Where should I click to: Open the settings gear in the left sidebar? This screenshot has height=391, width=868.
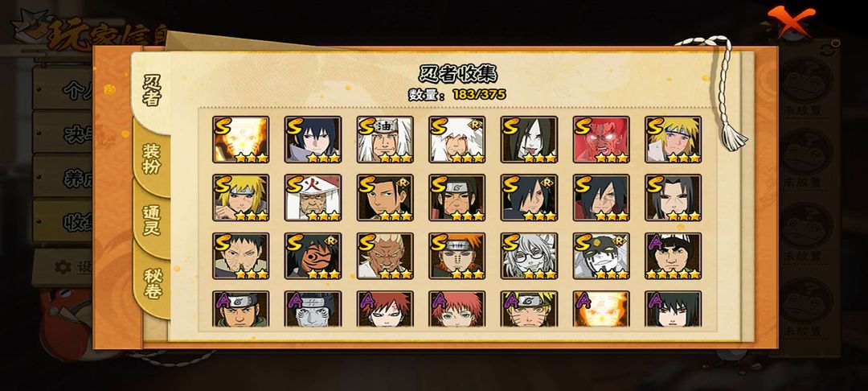point(63,267)
